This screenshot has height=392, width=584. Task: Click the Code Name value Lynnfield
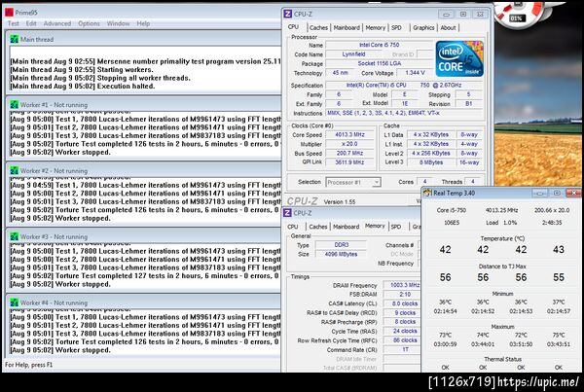(354, 53)
